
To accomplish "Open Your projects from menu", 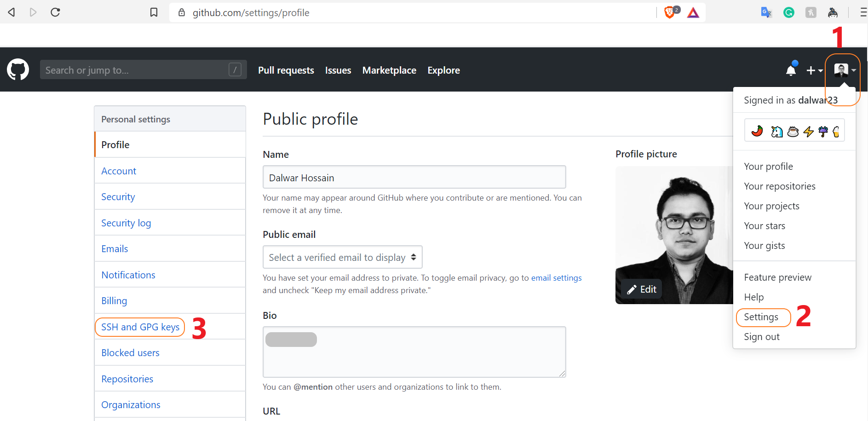I will click(771, 206).
